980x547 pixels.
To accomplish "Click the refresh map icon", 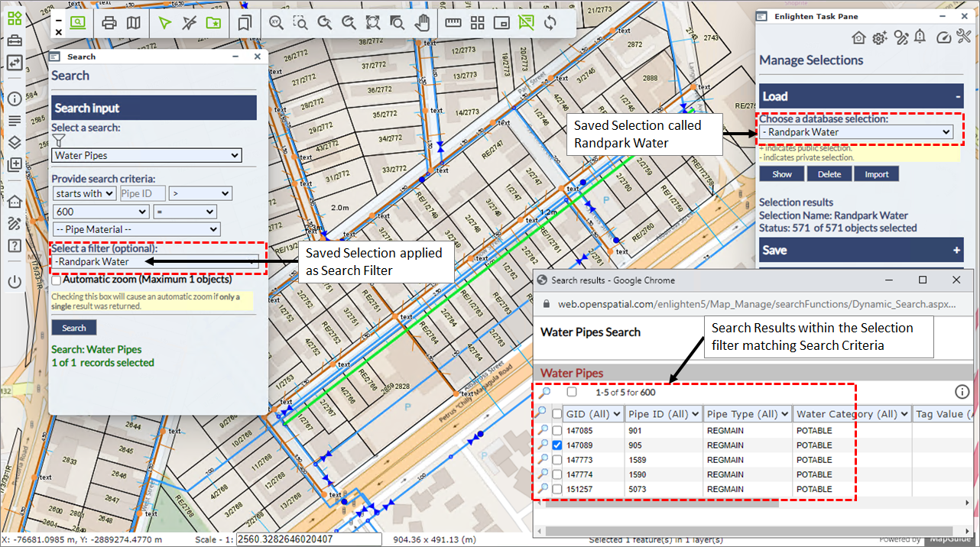I will pyautogui.click(x=550, y=23).
